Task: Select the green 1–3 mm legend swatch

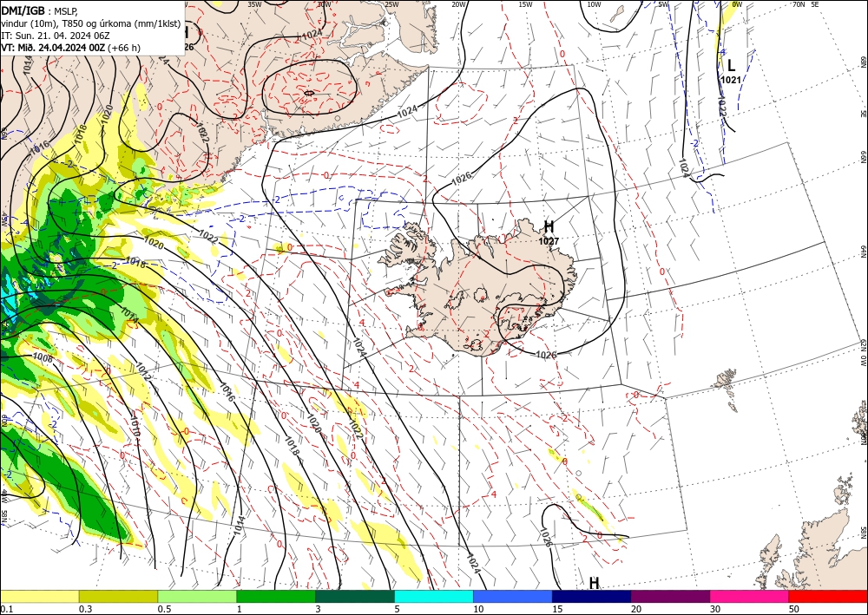Action: (x=276, y=596)
